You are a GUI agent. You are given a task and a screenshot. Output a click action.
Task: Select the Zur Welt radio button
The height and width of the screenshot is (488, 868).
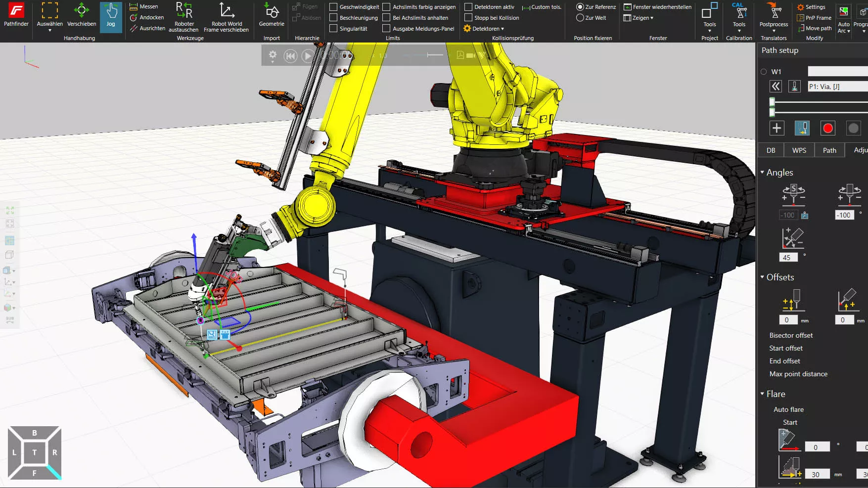(580, 18)
